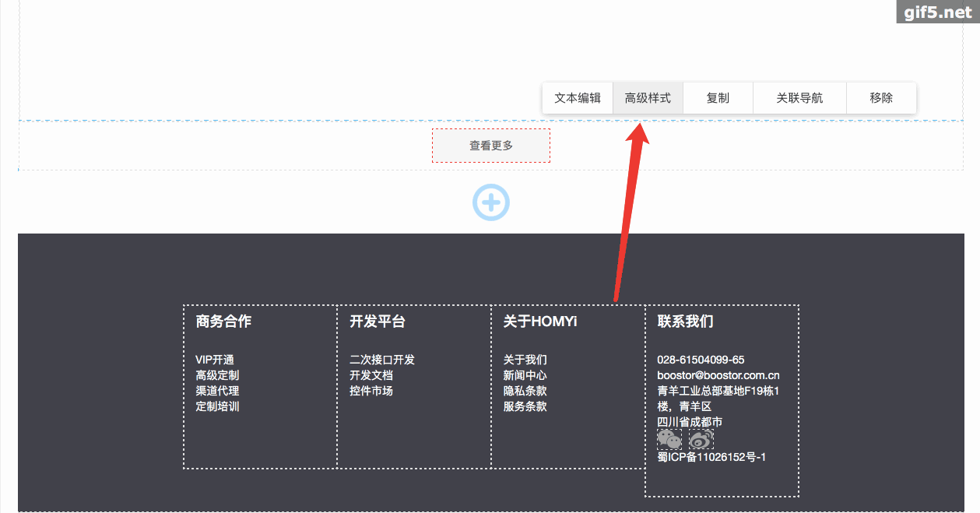Image resolution: width=980 pixels, height=513 pixels.
Task: Click the 查看更多 button
Action: (491, 146)
